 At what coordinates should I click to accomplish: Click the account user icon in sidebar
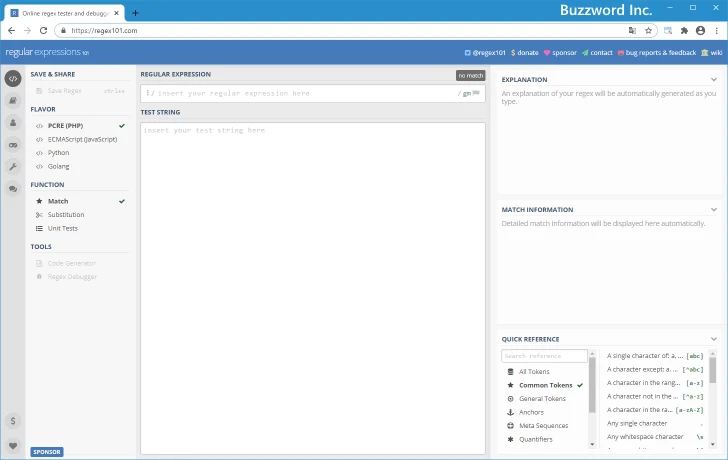click(13, 122)
